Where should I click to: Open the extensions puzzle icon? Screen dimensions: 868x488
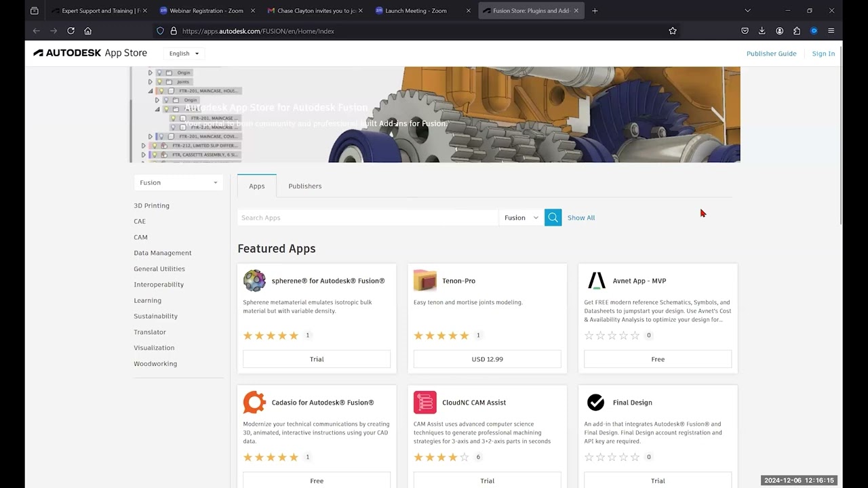796,30
